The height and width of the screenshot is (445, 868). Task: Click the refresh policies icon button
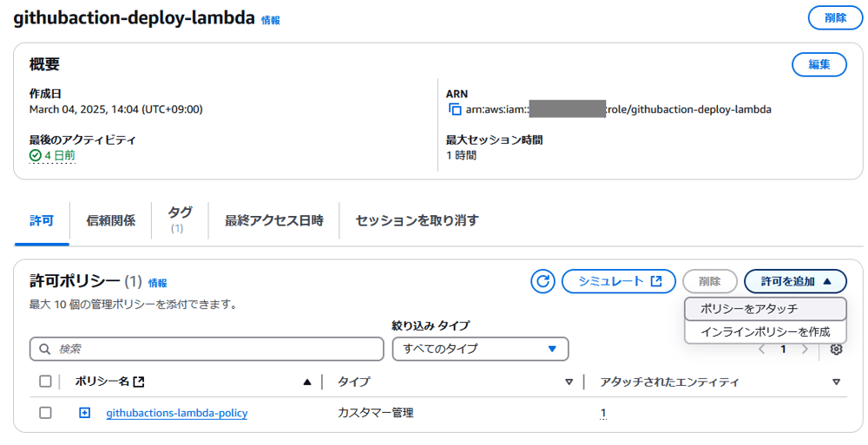pyautogui.click(x=542, y=281)
